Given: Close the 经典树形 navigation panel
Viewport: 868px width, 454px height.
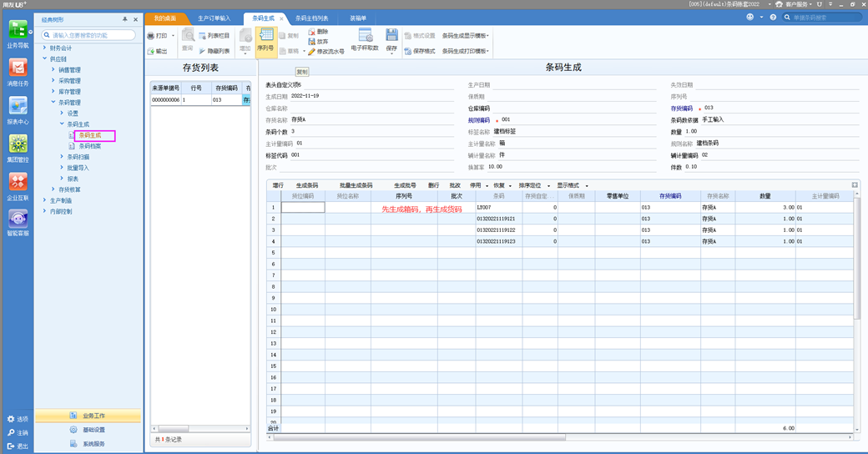Looking at the screenshot, I should 135,19.
